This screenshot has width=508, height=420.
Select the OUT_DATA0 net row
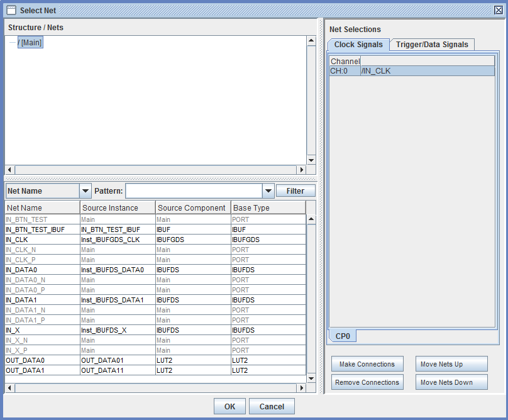(155, 360)
